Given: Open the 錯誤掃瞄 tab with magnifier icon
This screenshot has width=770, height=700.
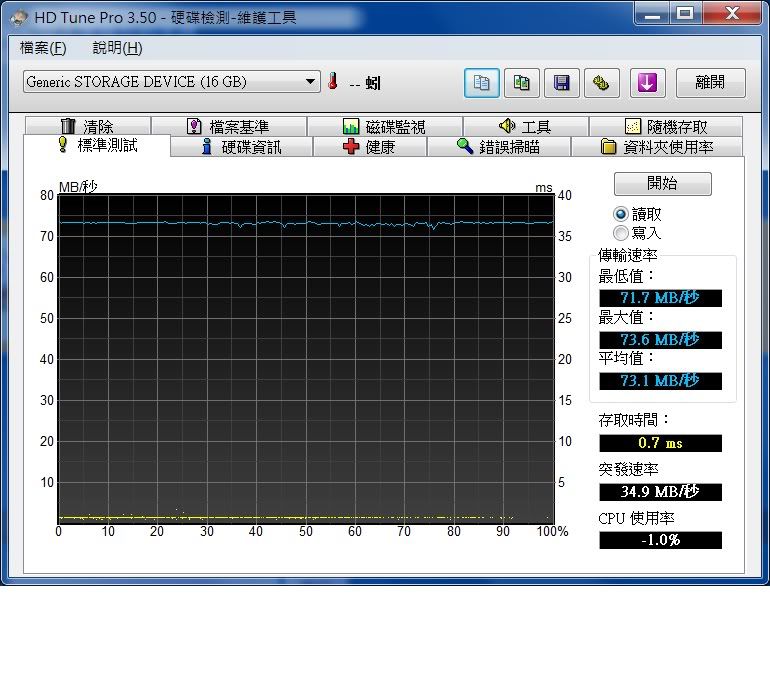Looking at the screenshot, I should pos(498,147).
